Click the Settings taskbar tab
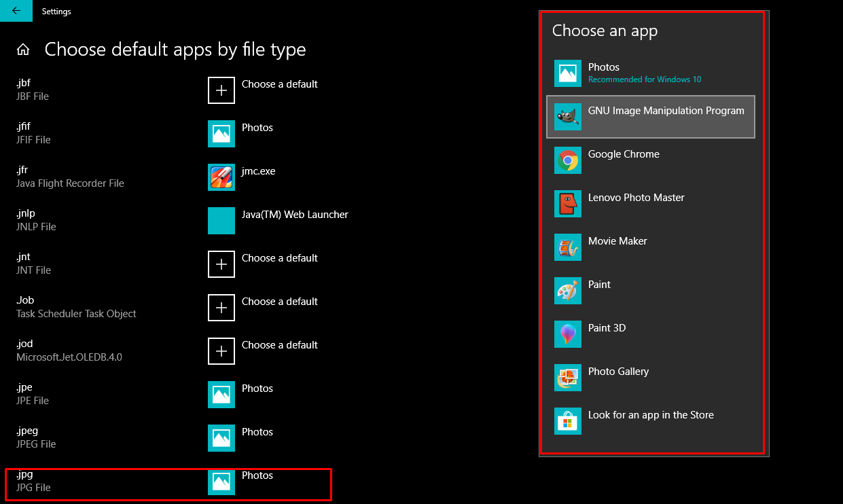 click(56, 11)
